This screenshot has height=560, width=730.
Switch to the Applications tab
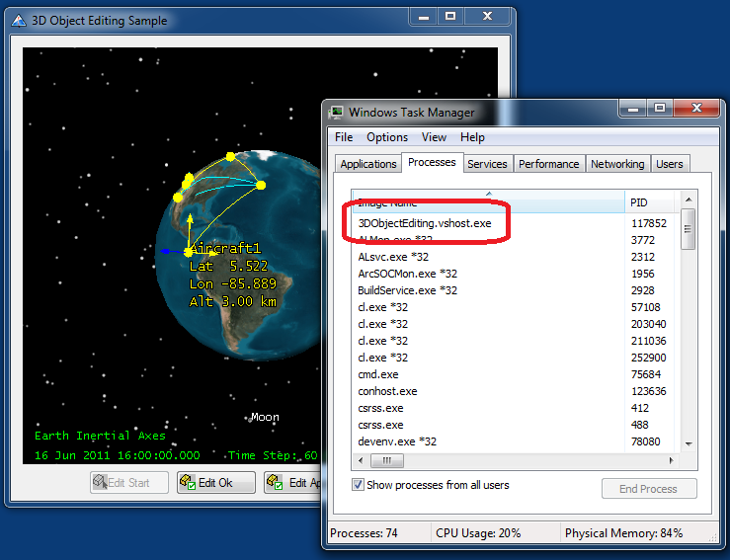click(x=367, y=164)
